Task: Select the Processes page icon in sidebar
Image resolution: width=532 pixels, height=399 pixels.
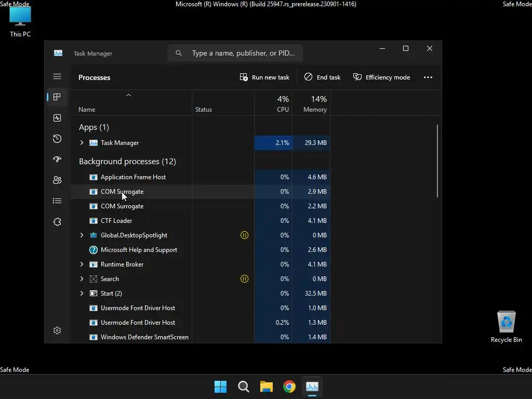Action: (57, 97)
